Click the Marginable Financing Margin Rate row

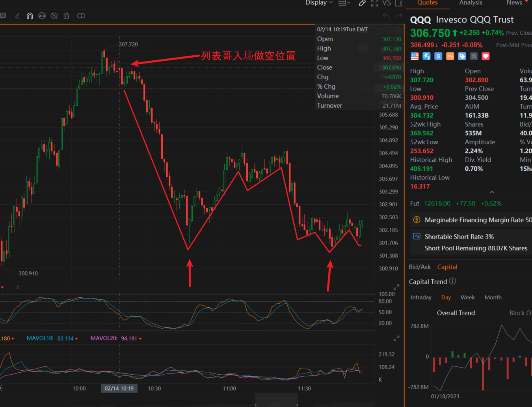click(x=471, y=220)
